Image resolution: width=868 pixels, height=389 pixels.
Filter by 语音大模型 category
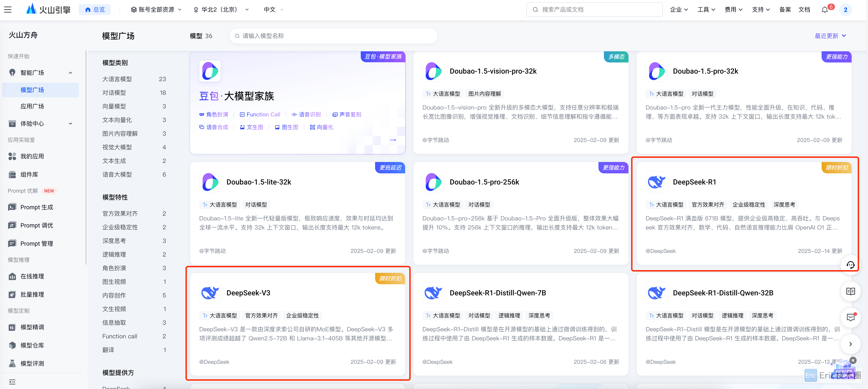[134, 174]
